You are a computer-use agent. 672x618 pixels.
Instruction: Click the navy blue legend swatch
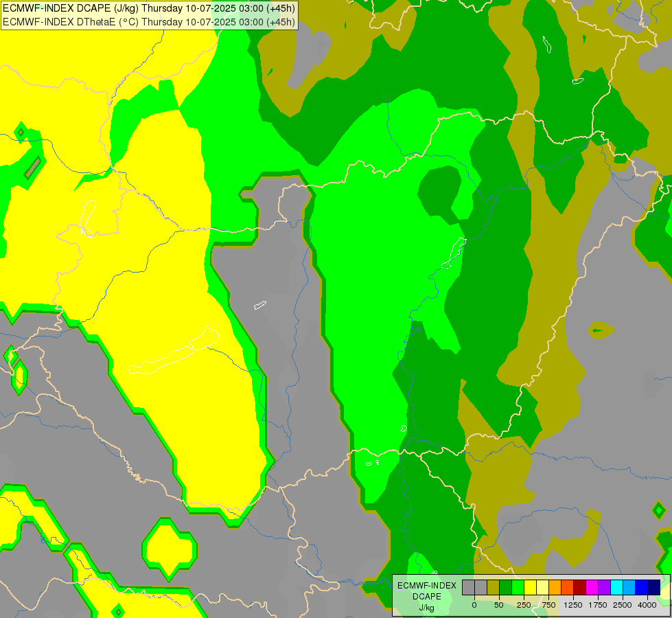pyautogui.click(x=654, y=587)
